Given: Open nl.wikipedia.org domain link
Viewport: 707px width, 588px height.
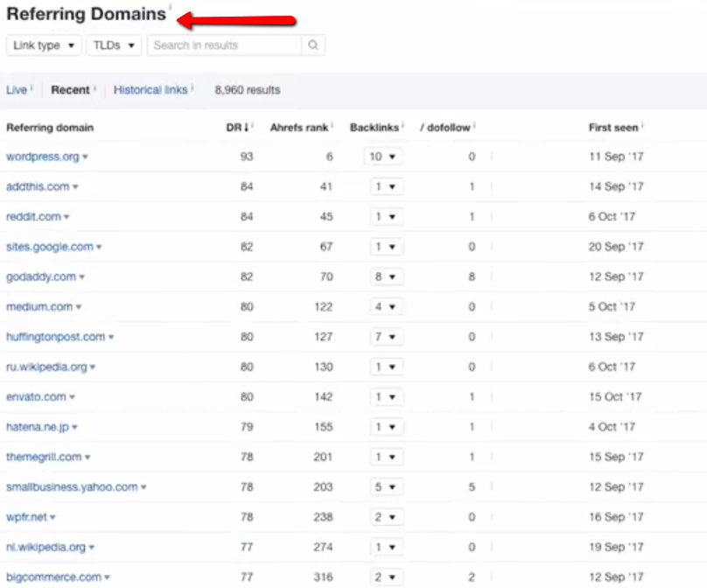Looking at the screenshot, I should pyautogui.click(x=45, y=547).
